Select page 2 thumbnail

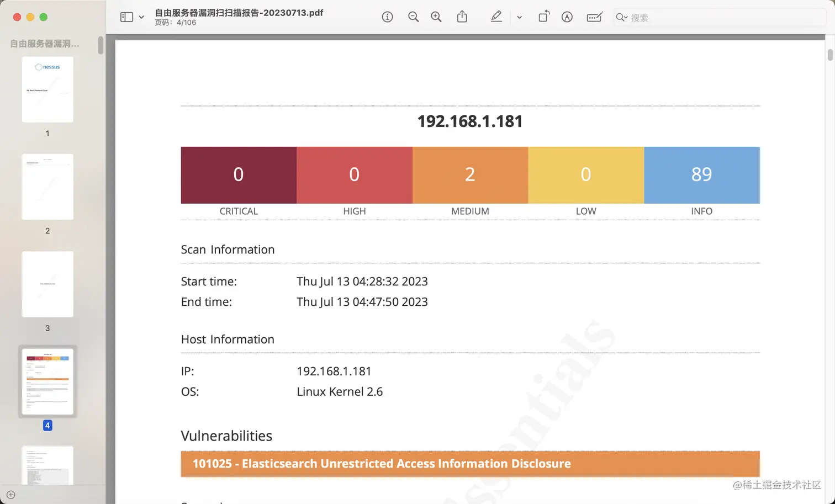pyautogui.click(x=47, y=187)
